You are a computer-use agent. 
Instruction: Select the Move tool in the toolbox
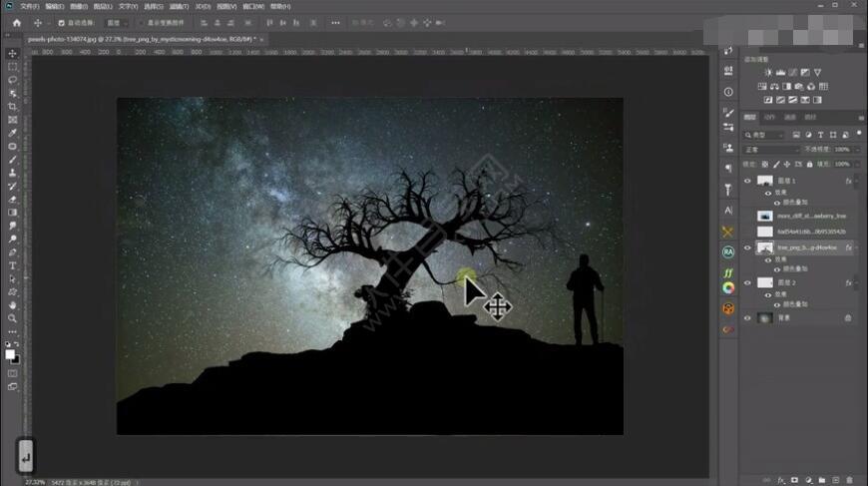tap(12, 54)
